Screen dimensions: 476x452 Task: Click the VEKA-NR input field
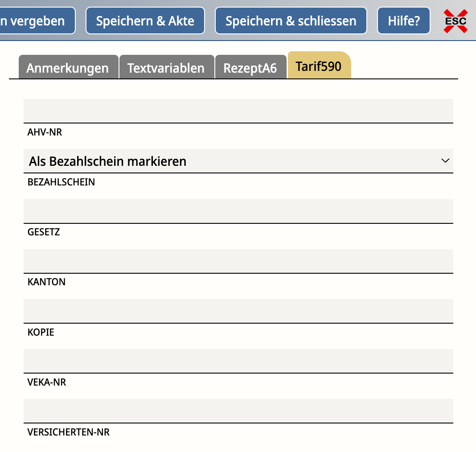point(238,361)
